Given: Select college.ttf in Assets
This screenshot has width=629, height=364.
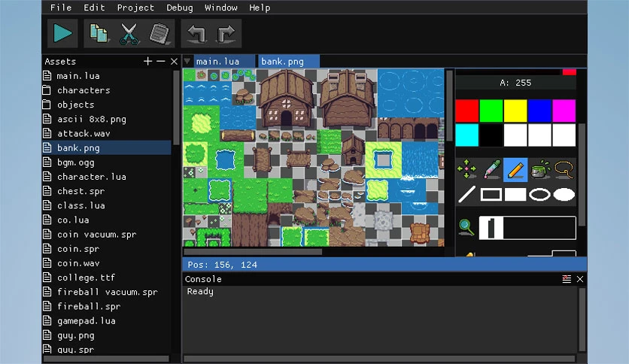Looking at the screenshot, I should point(107,278).
